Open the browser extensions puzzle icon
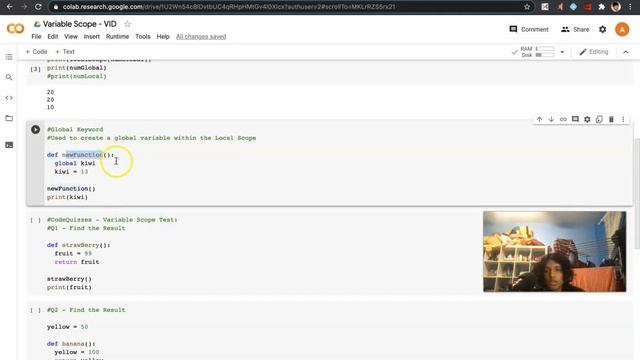The image size is (640, 360). pyautogui.click(x=601, y=7)
